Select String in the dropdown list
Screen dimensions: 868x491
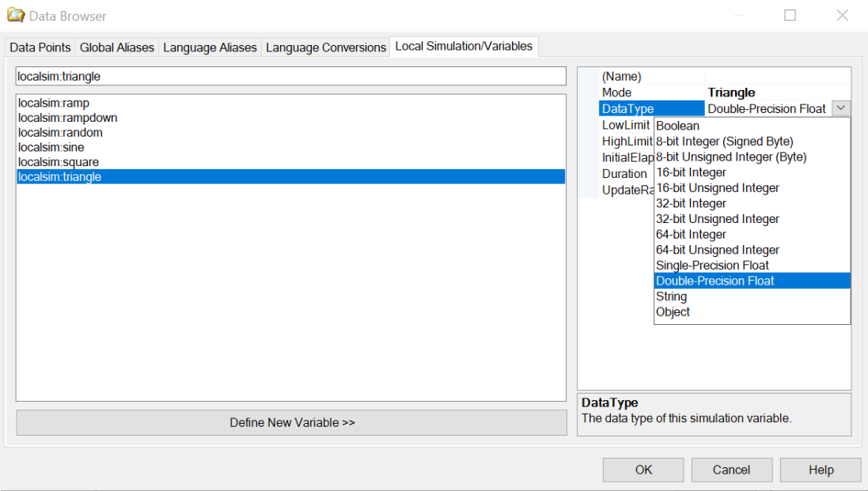click(x=671, y=296)
